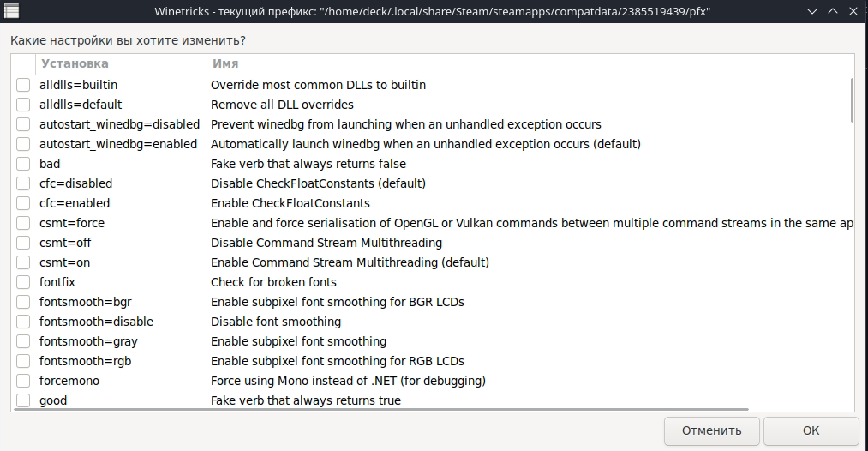Enable the fontfix checkbox

23,282
